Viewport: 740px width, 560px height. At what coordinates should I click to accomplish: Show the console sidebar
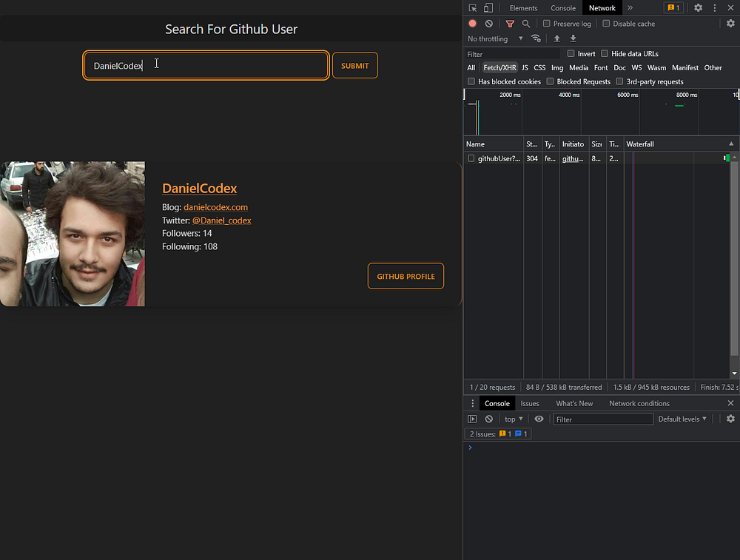473,419
